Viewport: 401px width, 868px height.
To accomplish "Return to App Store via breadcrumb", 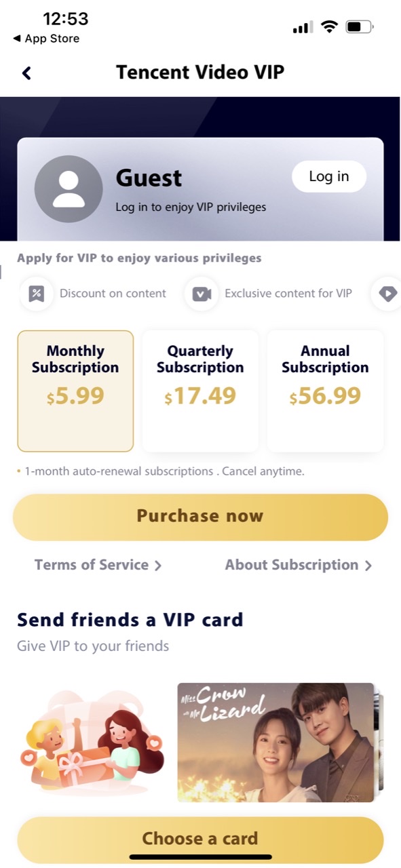I will 46,39.
